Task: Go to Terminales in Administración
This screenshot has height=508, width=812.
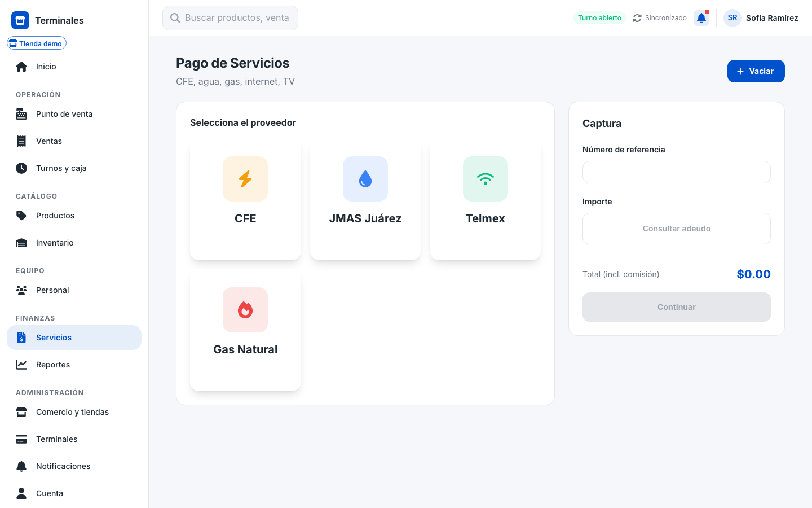Action: [x=74, y=439]
